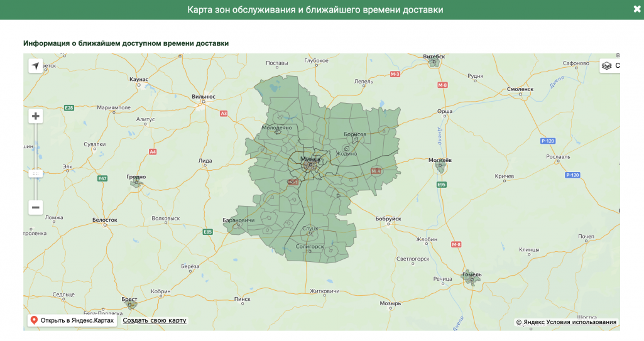Screen dimensions: 644x341
Task: Click the dialog title header text
Action: pyautogui.click(x=315, y=9)
